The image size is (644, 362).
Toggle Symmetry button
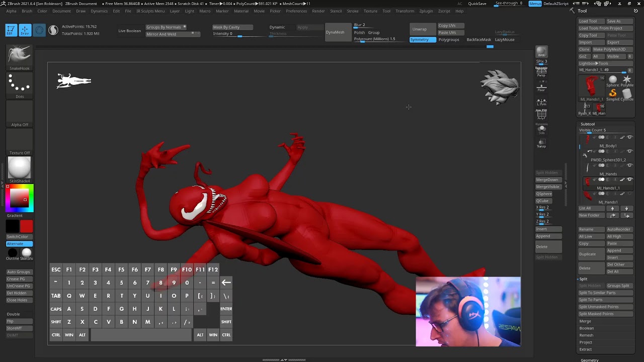(423, 40)
